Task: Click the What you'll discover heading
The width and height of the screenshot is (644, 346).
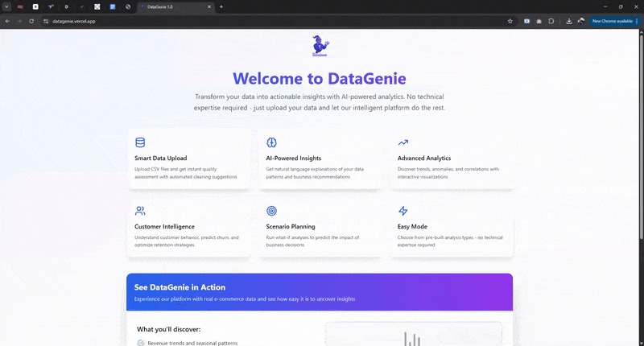Action: 169,329
